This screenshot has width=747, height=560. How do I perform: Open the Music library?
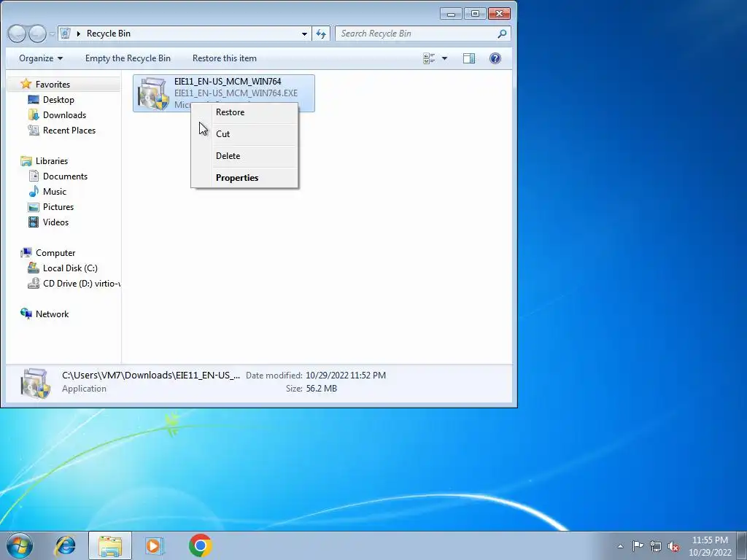(x=54, y=192)
